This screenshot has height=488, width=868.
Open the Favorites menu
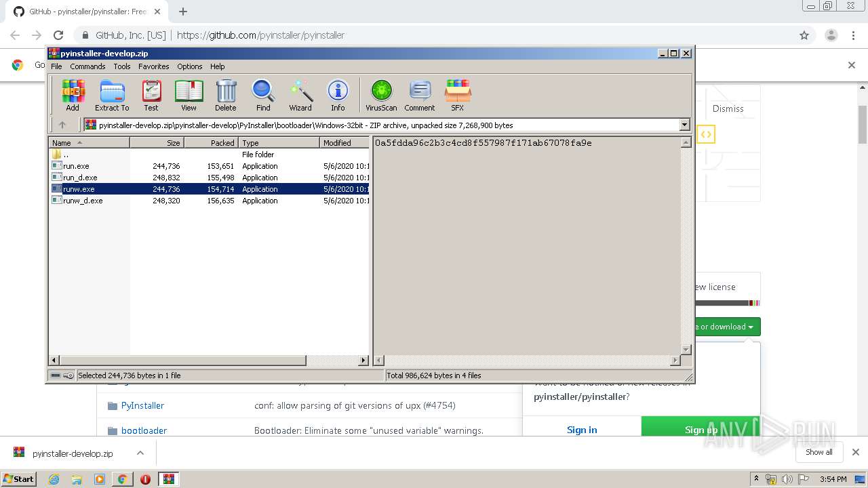pos(154,66)
